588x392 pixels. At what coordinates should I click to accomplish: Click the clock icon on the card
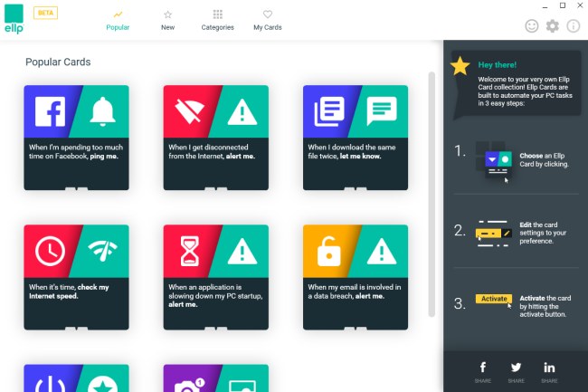click(x=50, y=251)
